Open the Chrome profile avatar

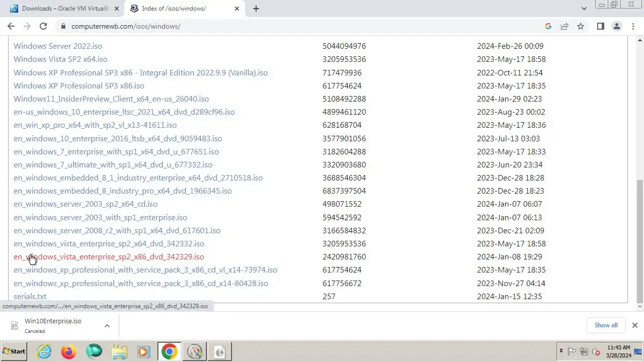[x=616, y=26]
